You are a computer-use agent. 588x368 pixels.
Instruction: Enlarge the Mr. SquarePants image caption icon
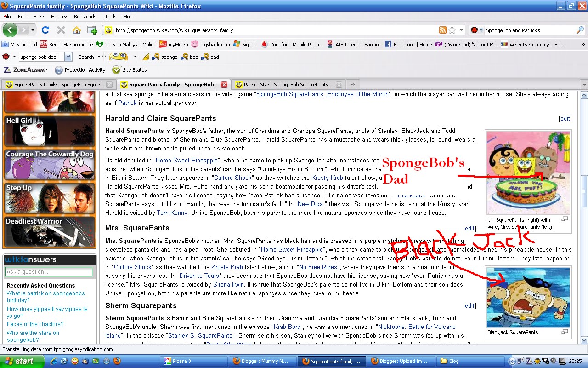(x=565, y=219)
